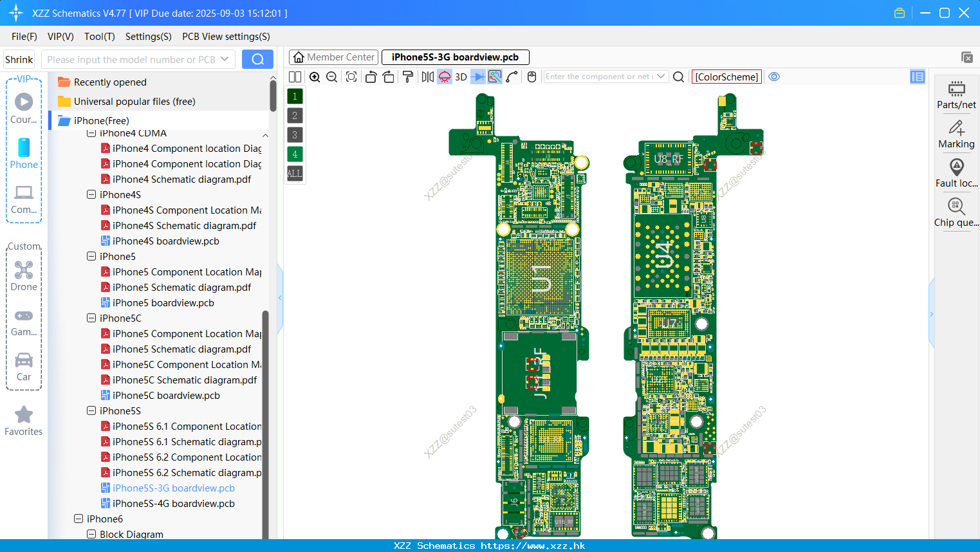
Task: Click the component or net input field
Action: tap(599, 77)
